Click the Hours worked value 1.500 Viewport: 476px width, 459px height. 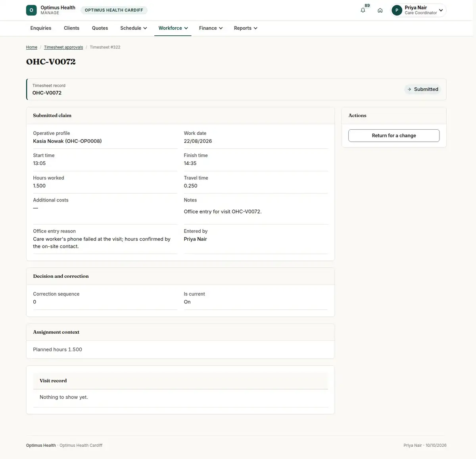(x=39, y=186)
